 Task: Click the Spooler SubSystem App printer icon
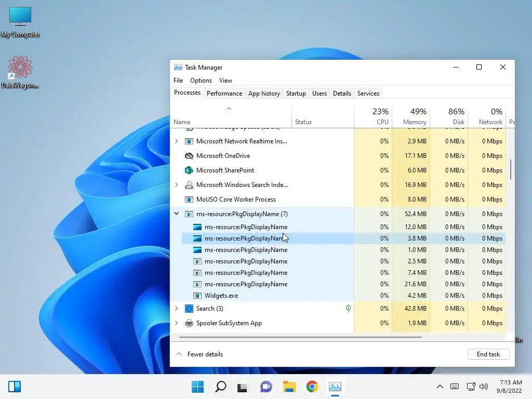[x=189, y=323]
